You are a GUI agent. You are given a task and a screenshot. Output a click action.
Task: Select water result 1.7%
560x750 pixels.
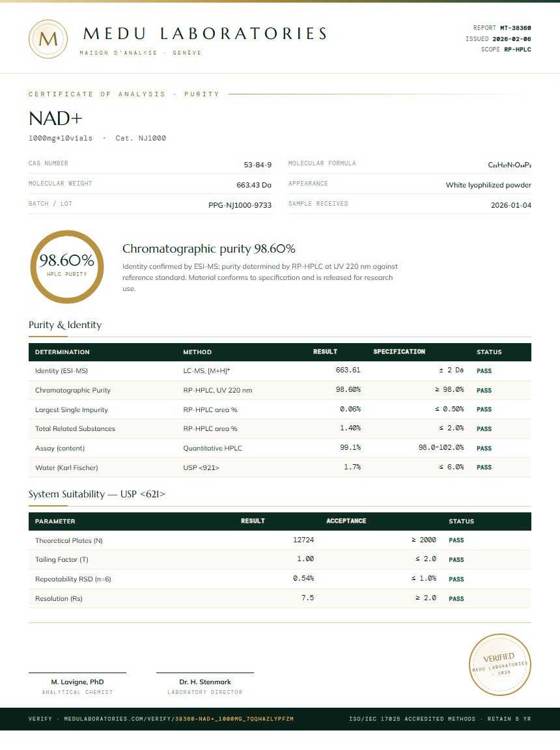coord(352,467)
